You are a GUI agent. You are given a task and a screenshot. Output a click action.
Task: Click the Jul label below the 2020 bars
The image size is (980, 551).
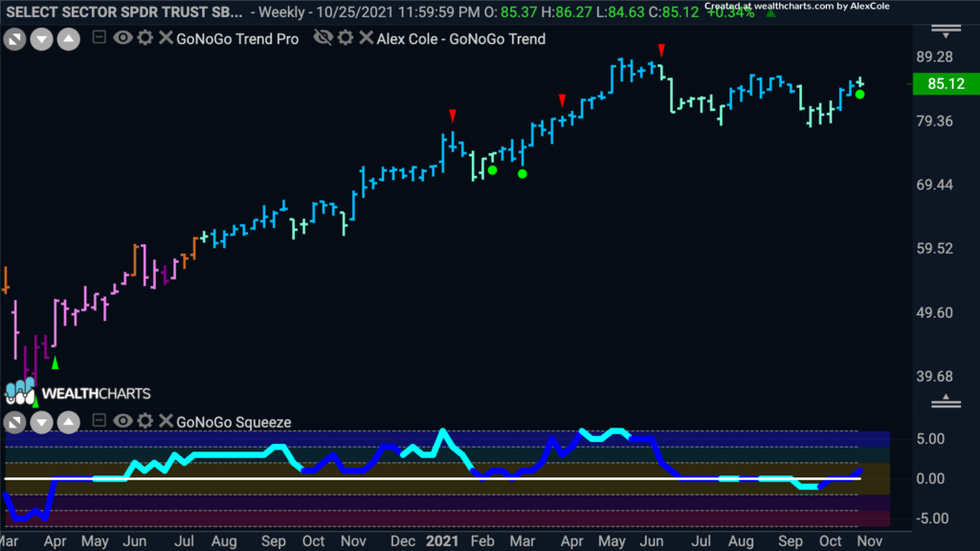(x=184, y=541)
